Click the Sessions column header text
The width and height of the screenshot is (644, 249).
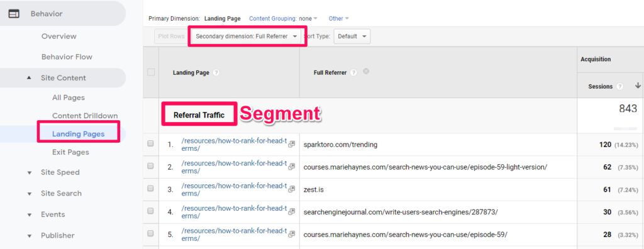click(601, 87)
